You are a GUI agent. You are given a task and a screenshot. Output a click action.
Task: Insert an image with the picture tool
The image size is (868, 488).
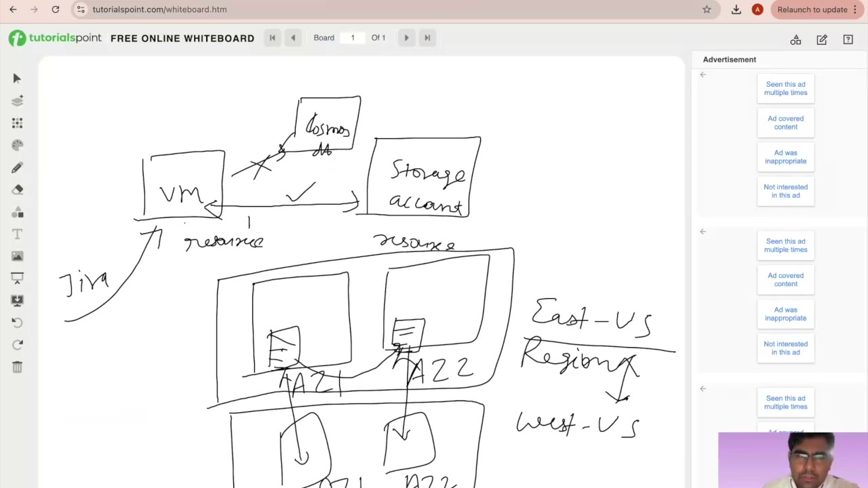(17, 256)
